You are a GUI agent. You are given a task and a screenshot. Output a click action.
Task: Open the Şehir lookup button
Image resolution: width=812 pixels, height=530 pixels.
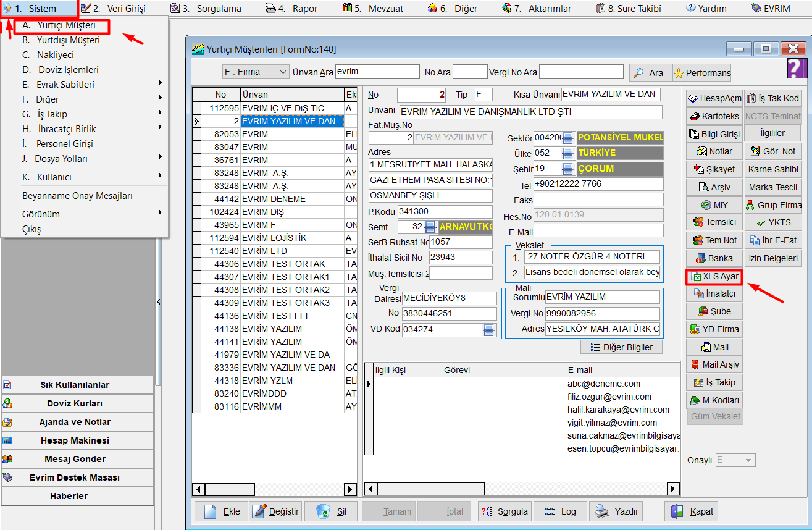[x=568, y=169]
